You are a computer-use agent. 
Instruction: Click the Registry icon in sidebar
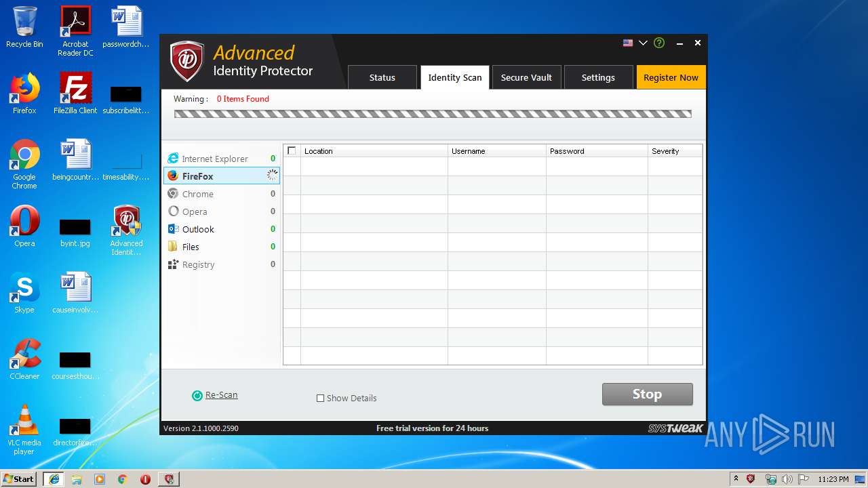pos(173,264)
